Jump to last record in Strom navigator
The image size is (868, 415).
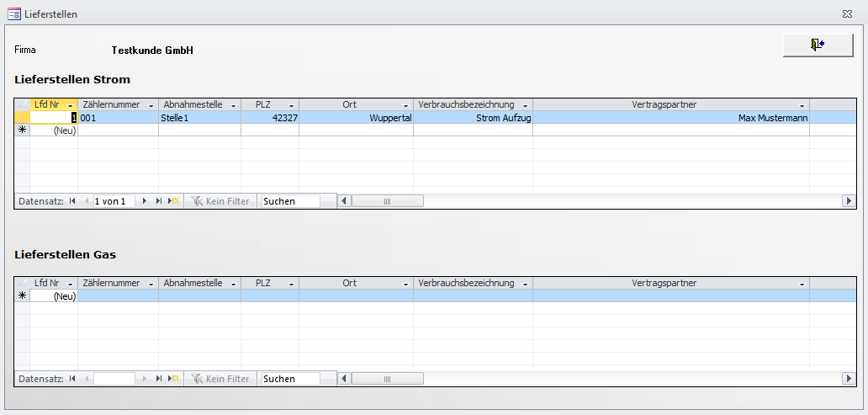click(158, 201)
